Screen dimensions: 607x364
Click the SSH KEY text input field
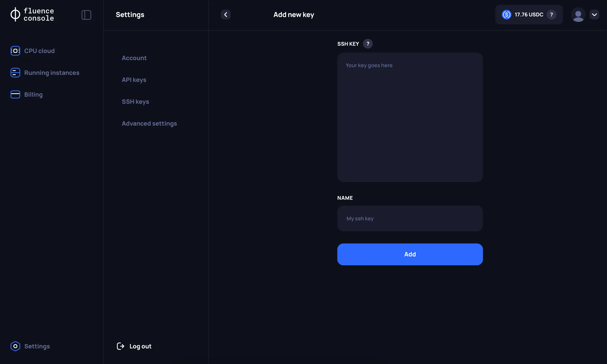click(410, 117)
